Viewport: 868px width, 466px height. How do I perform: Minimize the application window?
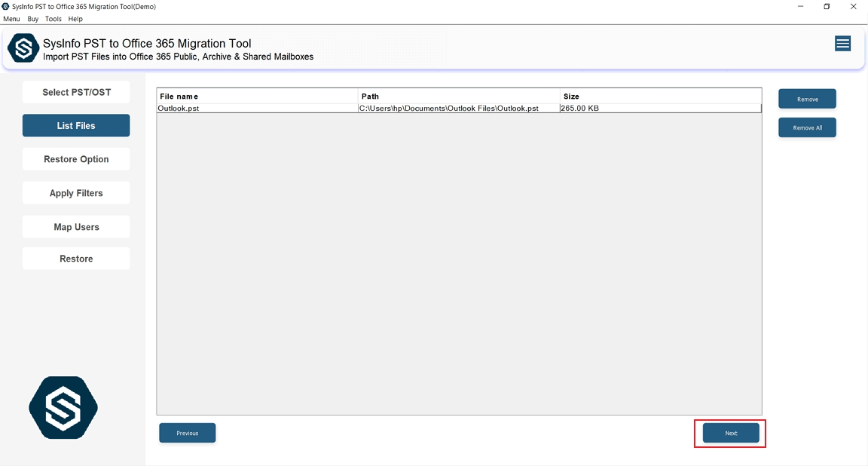[x=800, y=7]
